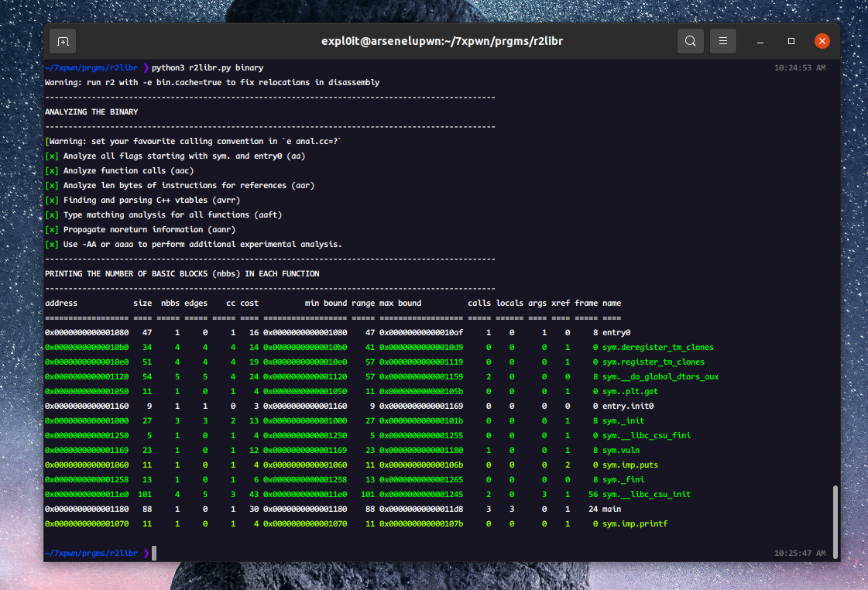Click the entry.init0 function name
868x590 pixels.
tap(628, 406)
